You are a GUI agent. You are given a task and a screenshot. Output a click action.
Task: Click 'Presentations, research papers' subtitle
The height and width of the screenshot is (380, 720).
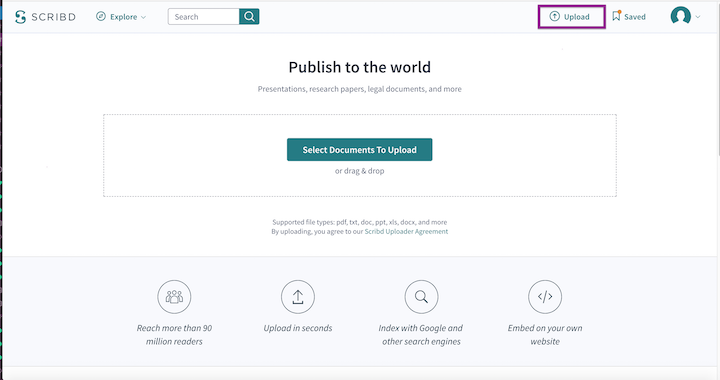click(360, 89)
